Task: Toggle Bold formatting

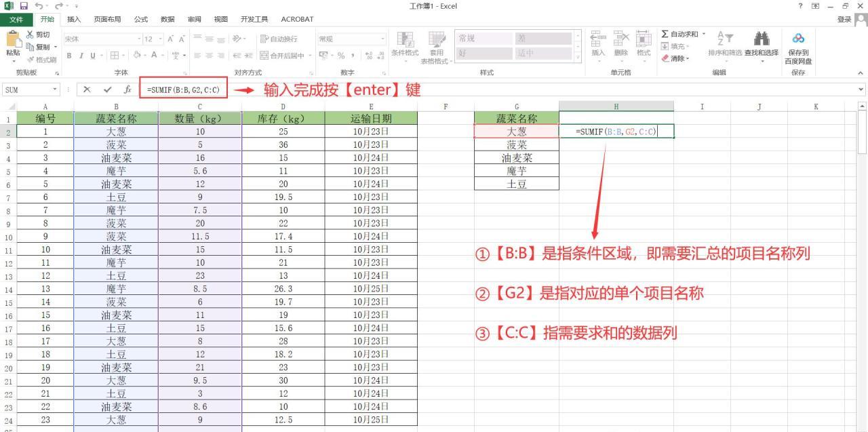Action: [x=68, y=56]
